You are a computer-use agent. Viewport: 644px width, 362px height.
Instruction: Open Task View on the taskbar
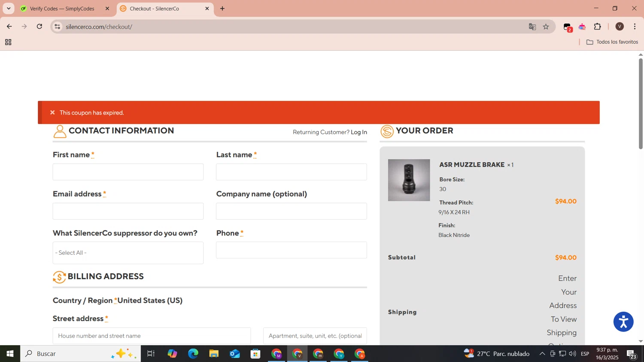click(151, 354)
